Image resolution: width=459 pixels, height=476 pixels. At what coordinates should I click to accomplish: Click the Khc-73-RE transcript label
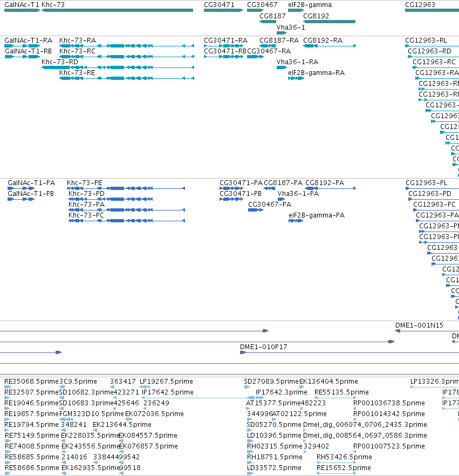tap(77, 73)
